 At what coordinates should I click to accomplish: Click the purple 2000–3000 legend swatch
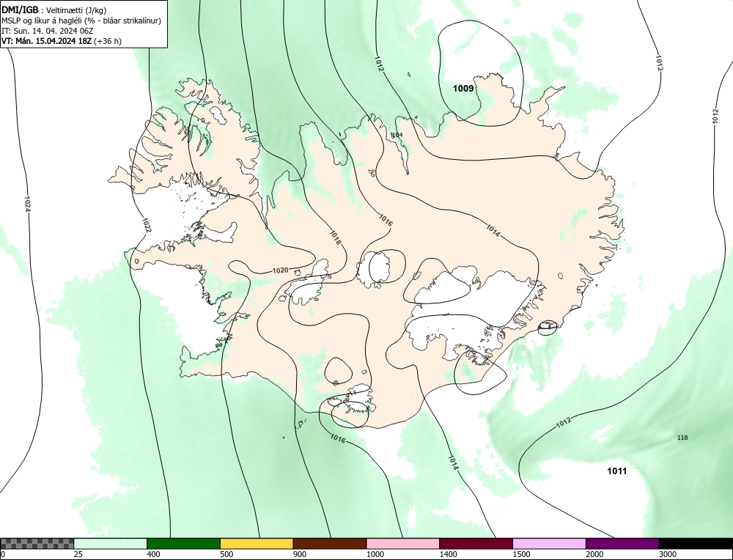click(x=622, y=543)
